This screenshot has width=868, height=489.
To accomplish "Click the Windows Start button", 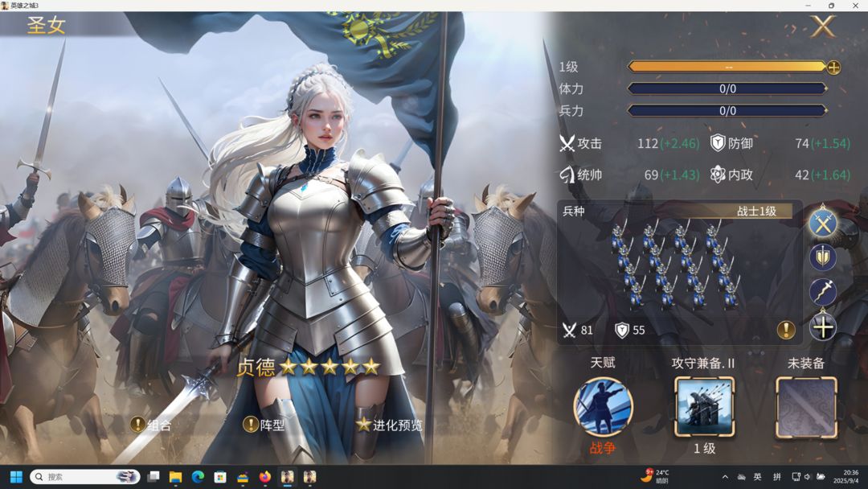I will click(x=16, y=477).
